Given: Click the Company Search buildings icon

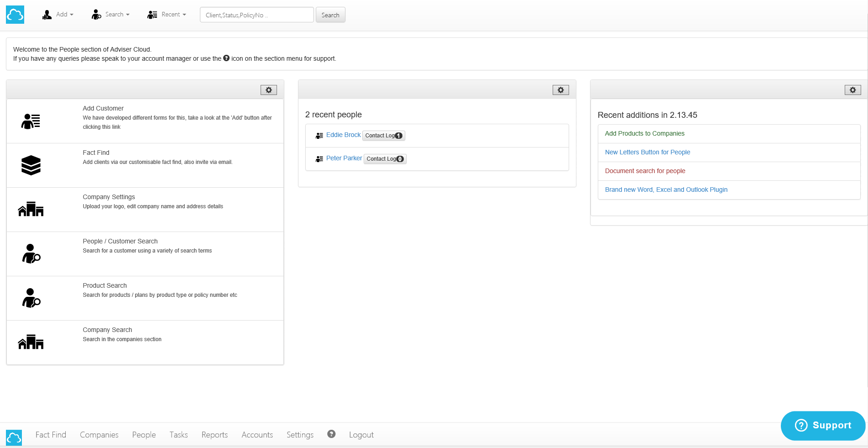Looking at the screenshot, I should pyautogui.click(x=31, y=342).
